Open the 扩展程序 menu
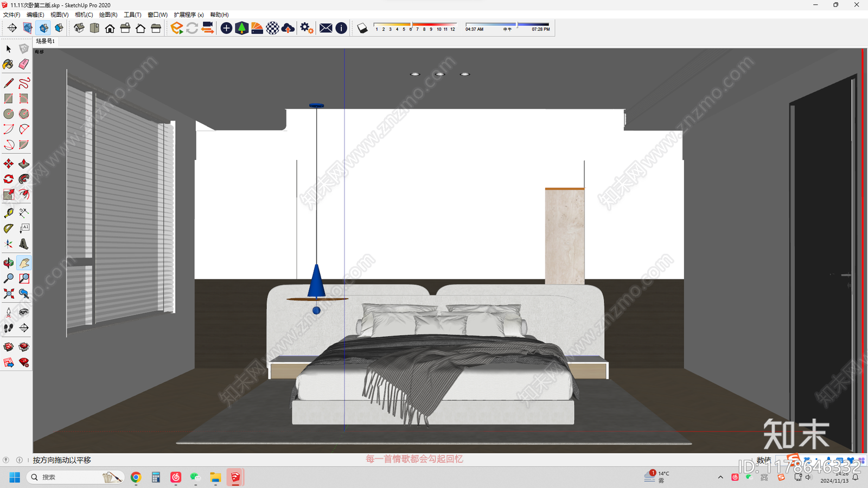The width and height of the screenshot is (868, 488). [x=188, y=15]
